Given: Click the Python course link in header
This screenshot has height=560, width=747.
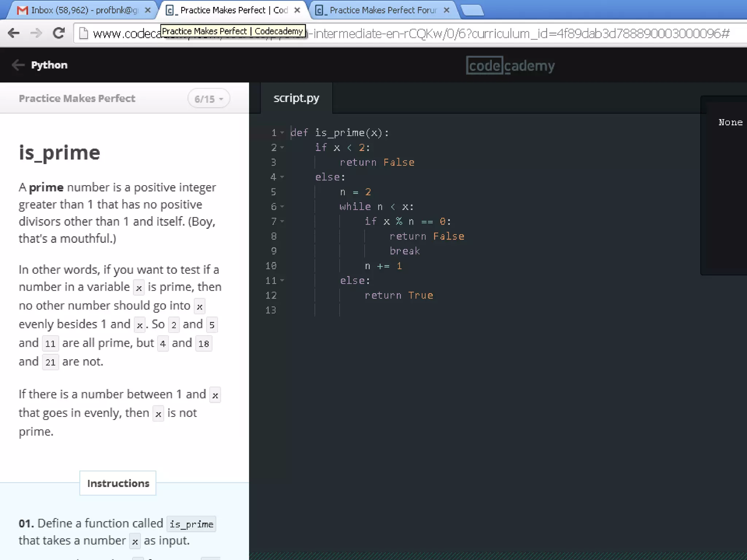Looking at the screenshot, I should (x=49, y=65).
